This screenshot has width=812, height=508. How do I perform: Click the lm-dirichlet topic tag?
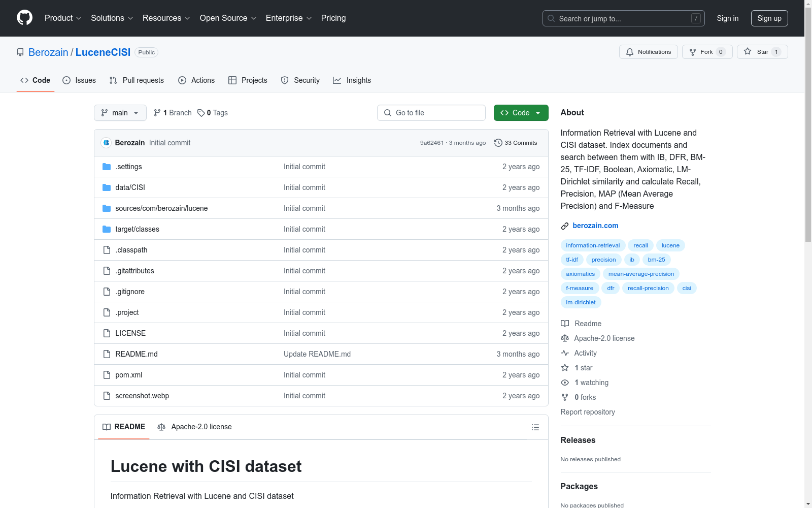click(581, 302)
